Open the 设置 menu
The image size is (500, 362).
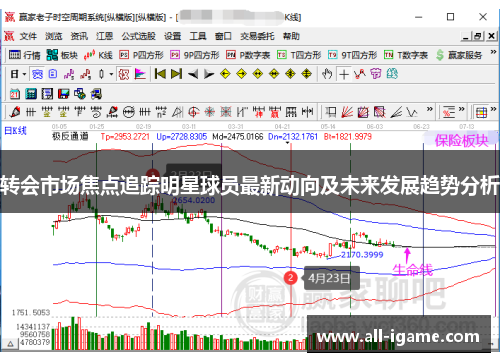coord(173,36)
